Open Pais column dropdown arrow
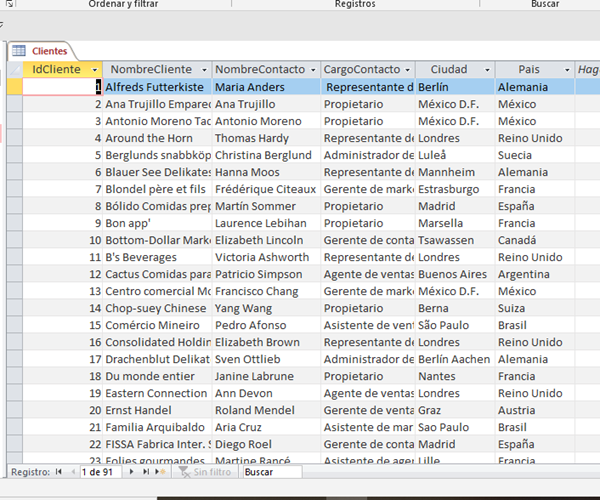This screenshot has height=500, width=600. 567,70
